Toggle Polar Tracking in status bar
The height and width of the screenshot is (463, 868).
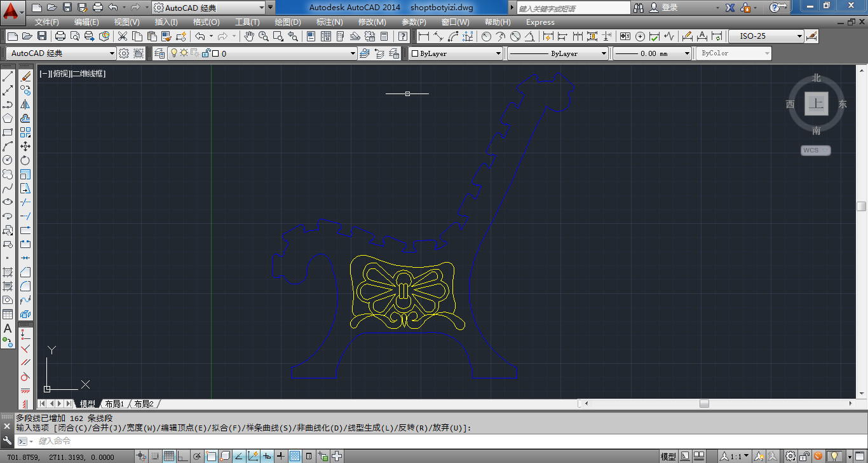coord(198,456)
